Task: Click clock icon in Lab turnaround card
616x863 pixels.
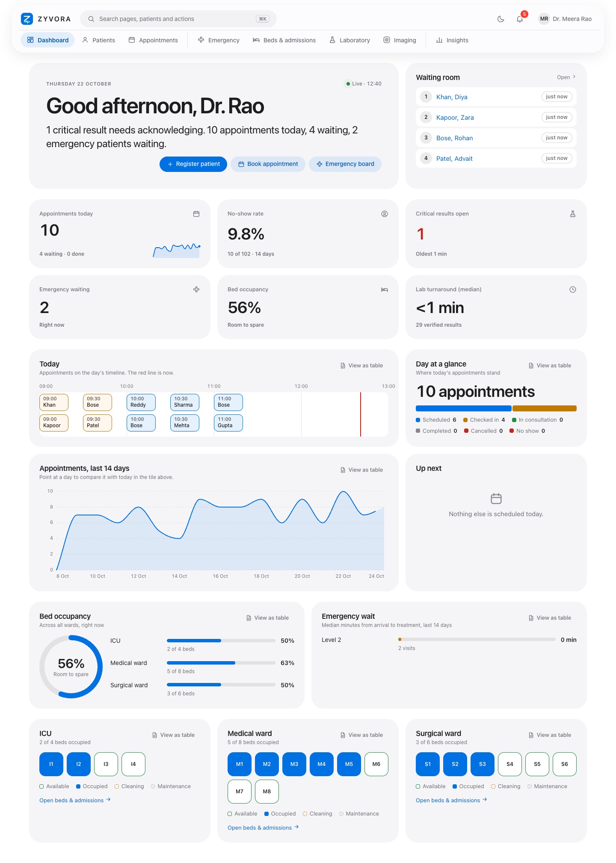Action: pos(573,290)
